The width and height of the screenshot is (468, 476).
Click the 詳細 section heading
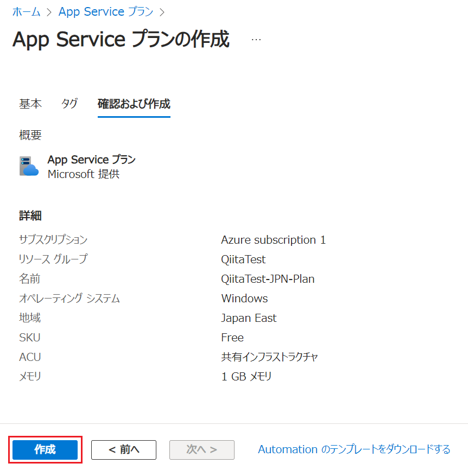pyautogui.click(x=30, y=215)
